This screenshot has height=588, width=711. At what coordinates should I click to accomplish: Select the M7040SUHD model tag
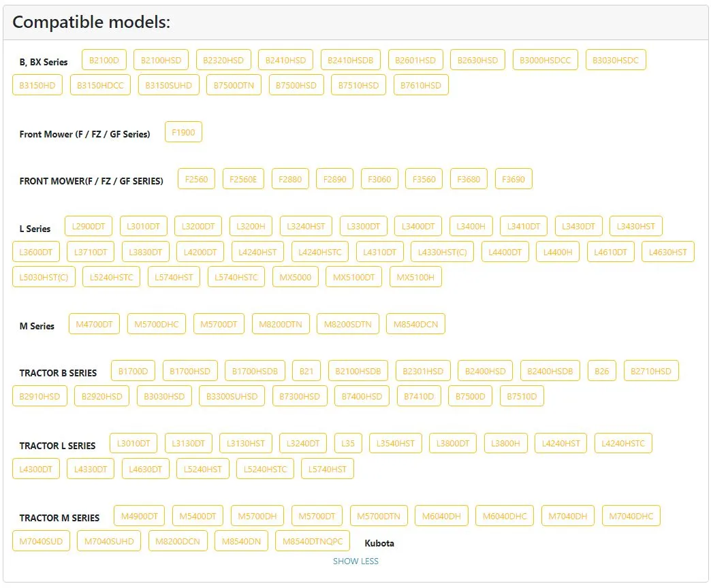pos(109,541)
